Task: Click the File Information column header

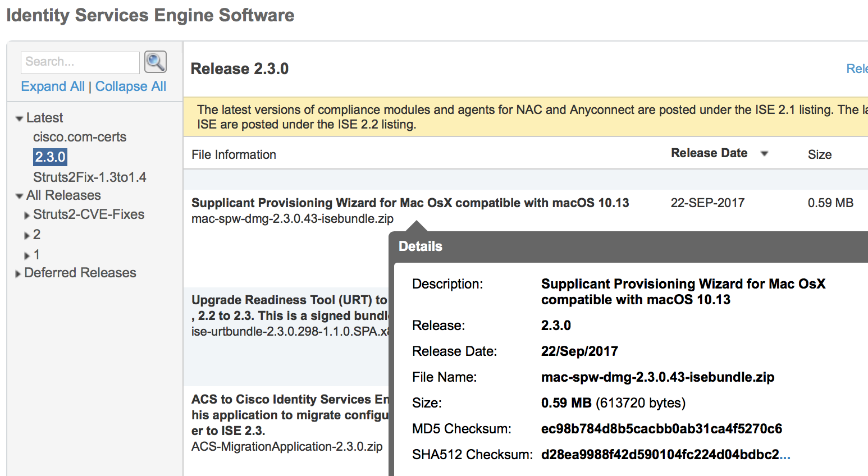Action: [234, 155]
